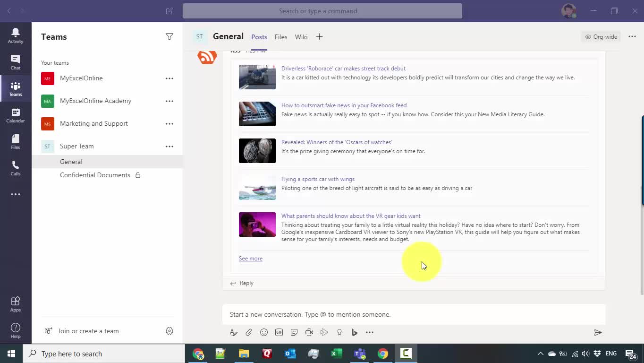Attach a file with paperclip icon
Image resolution: width=644 pixels, height=363 pixels.
[249, 332]
